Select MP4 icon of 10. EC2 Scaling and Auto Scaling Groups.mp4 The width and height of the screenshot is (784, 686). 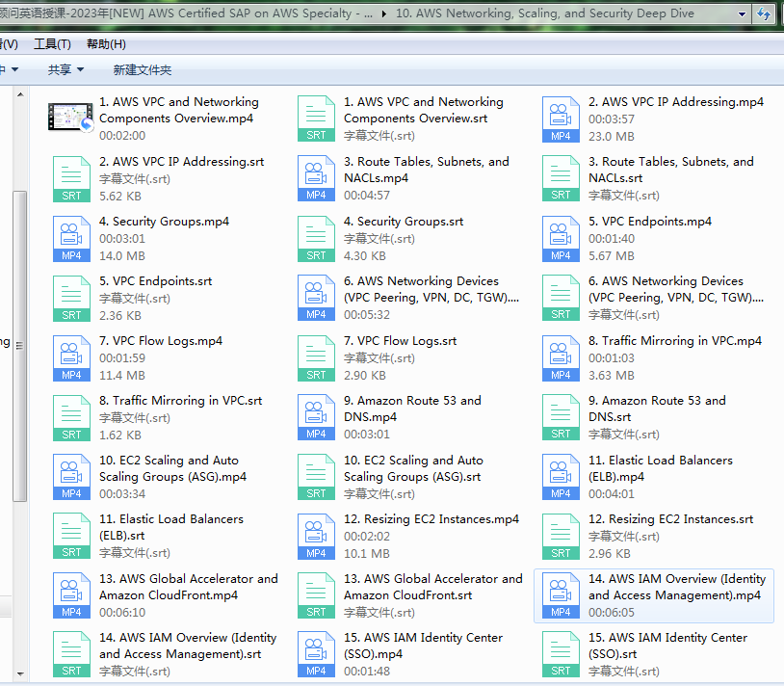click(71, 477)
